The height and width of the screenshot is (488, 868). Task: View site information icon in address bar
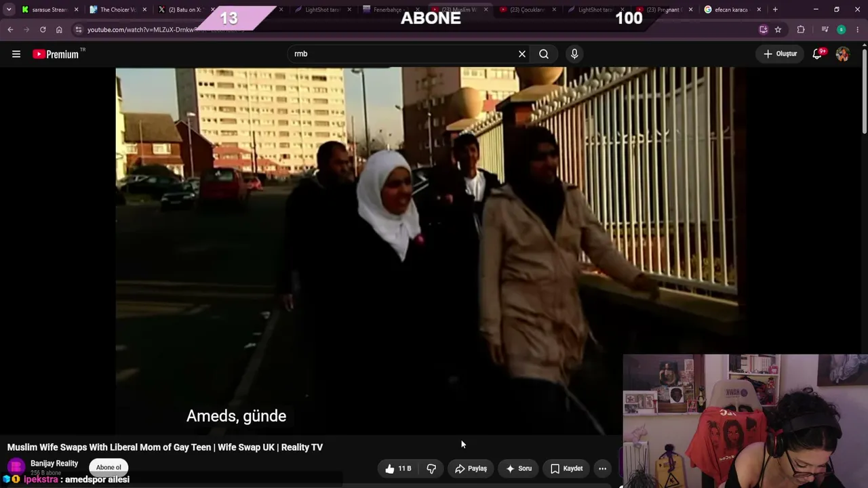(x=79, y=30)
